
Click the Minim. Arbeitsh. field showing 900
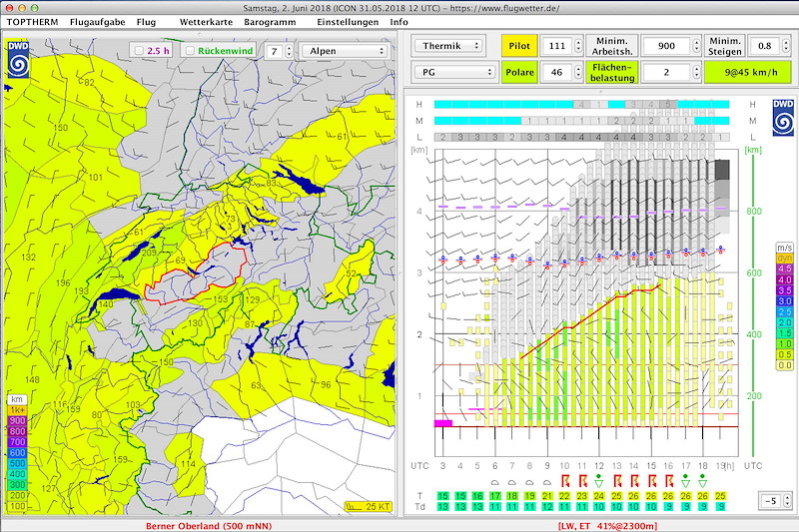pos(666,46)
